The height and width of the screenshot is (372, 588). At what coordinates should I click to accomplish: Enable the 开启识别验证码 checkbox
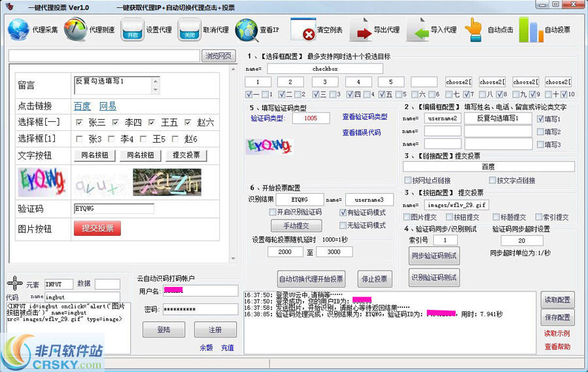pos(273,212)
